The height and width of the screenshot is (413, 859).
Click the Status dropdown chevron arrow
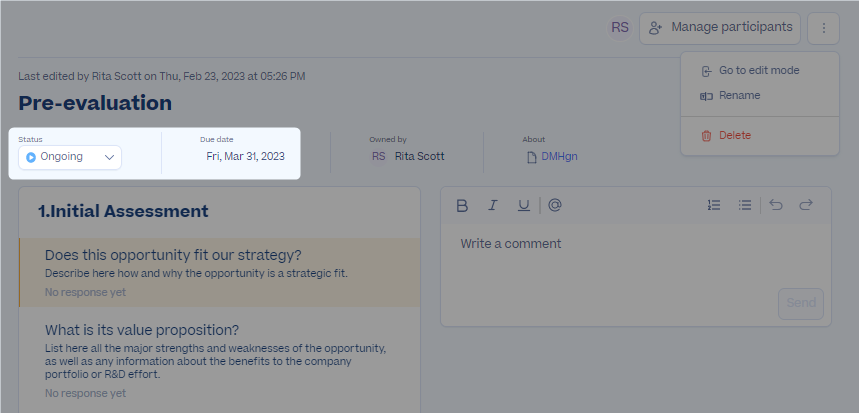click(x=109, y=157)
